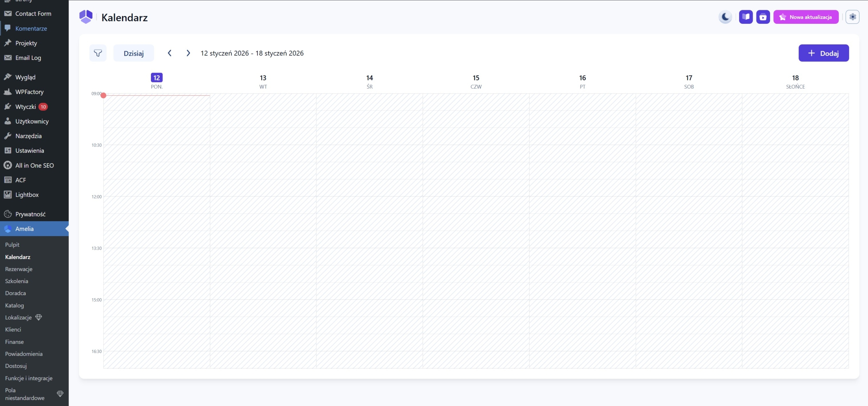Image resolution: width=868 pixels, height=406 pixels.
Task: Click the Nowa aktualizacja button
Action: pos(806,17)
